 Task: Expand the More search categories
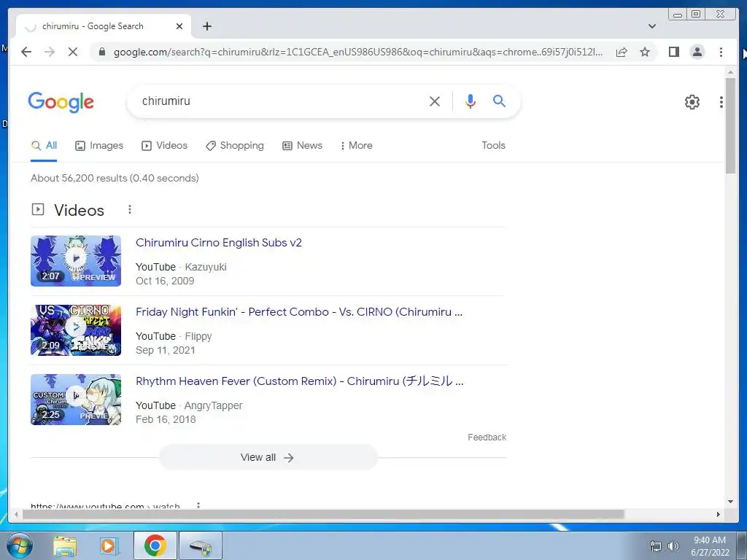[x=356, y=146]
